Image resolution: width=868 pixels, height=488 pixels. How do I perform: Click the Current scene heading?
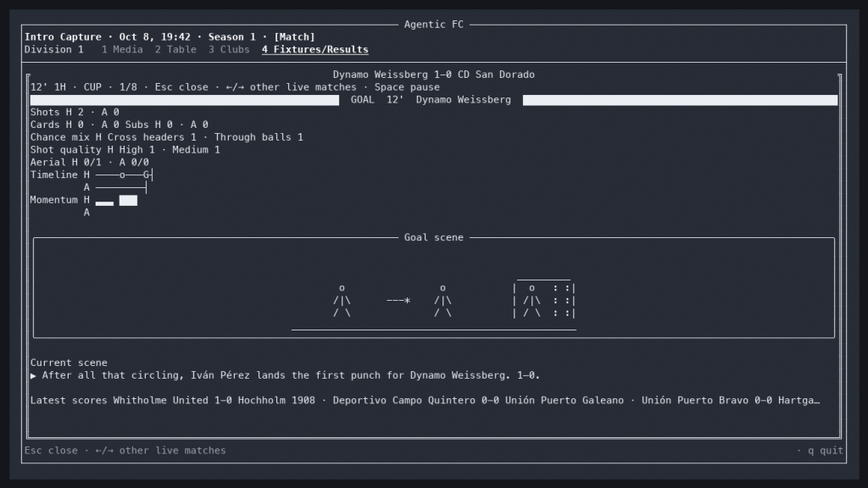pos(69,363)
